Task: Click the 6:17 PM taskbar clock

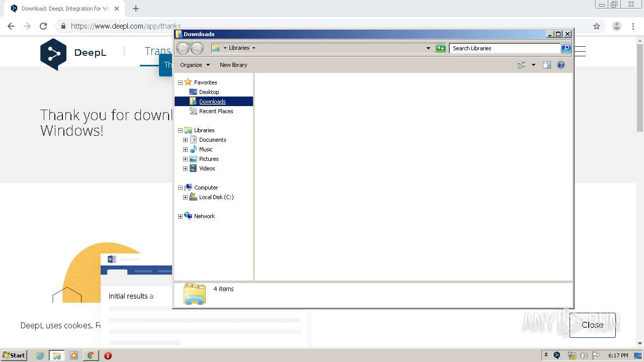Action: (x=618, y=355)
